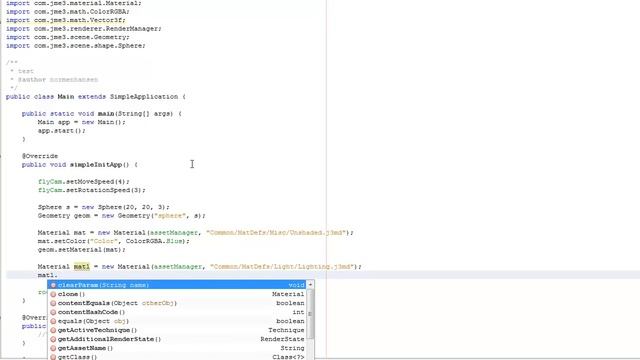Screen dimensions: 640x360
Task: Click 'app.start();' statement
Action: pyautogui.click(x=62, y=131)
